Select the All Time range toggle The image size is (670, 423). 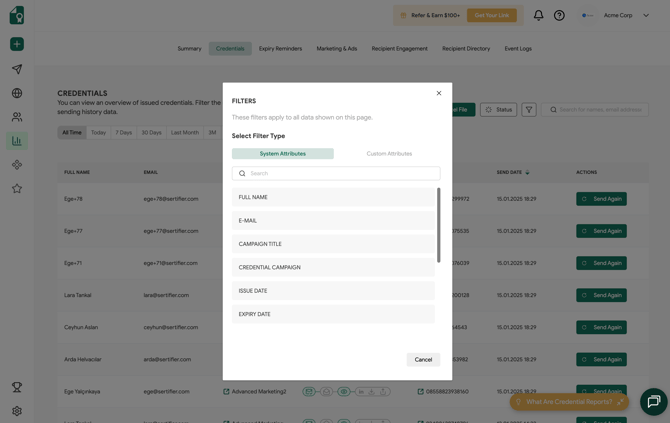point(72,132)
